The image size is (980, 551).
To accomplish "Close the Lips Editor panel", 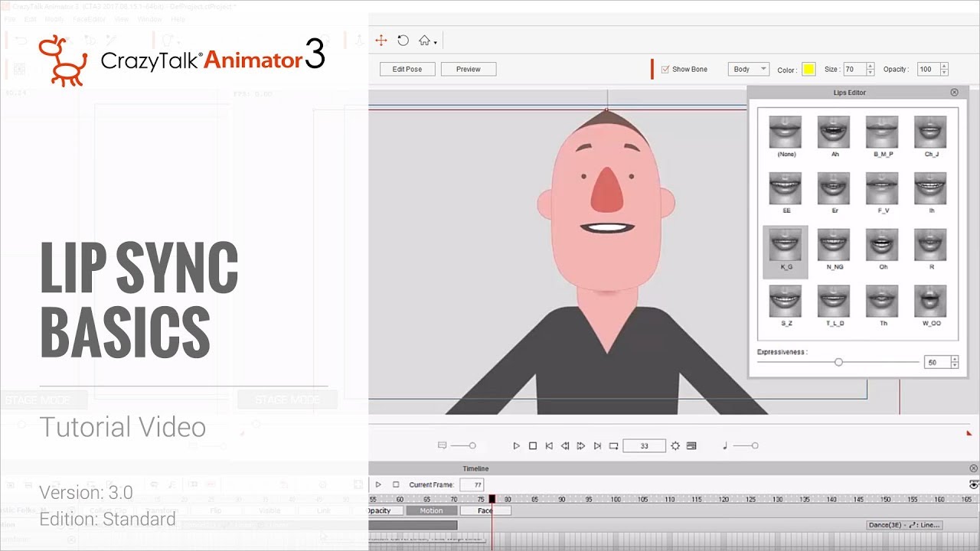I will 954,92.
